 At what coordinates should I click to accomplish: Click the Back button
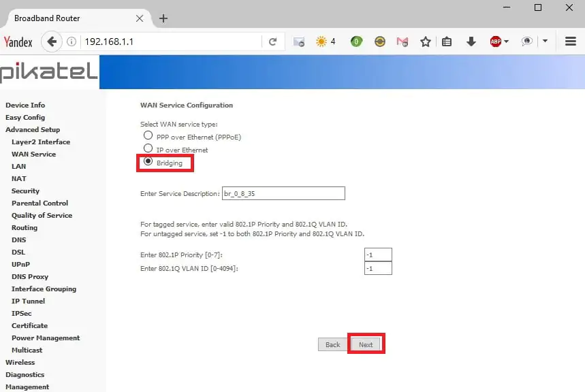pos(332,344)
